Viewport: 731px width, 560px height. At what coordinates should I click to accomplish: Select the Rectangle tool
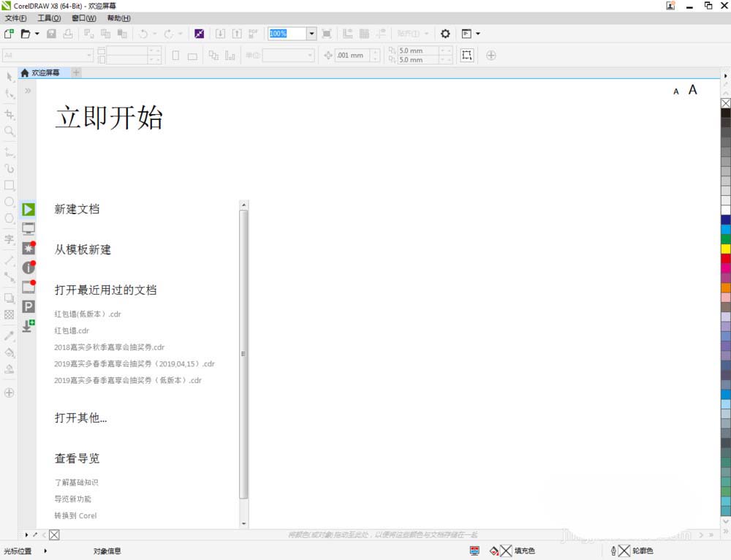pyautogui.click(x=10, y=185)
